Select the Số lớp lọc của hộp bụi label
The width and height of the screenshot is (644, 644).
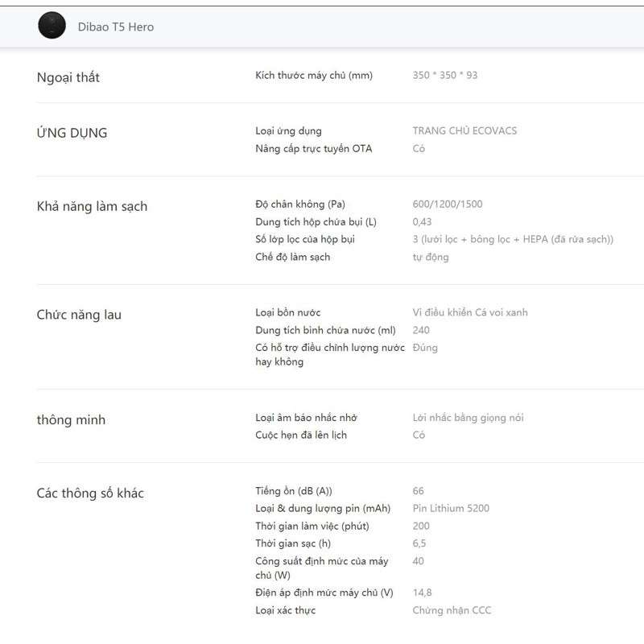305,240
